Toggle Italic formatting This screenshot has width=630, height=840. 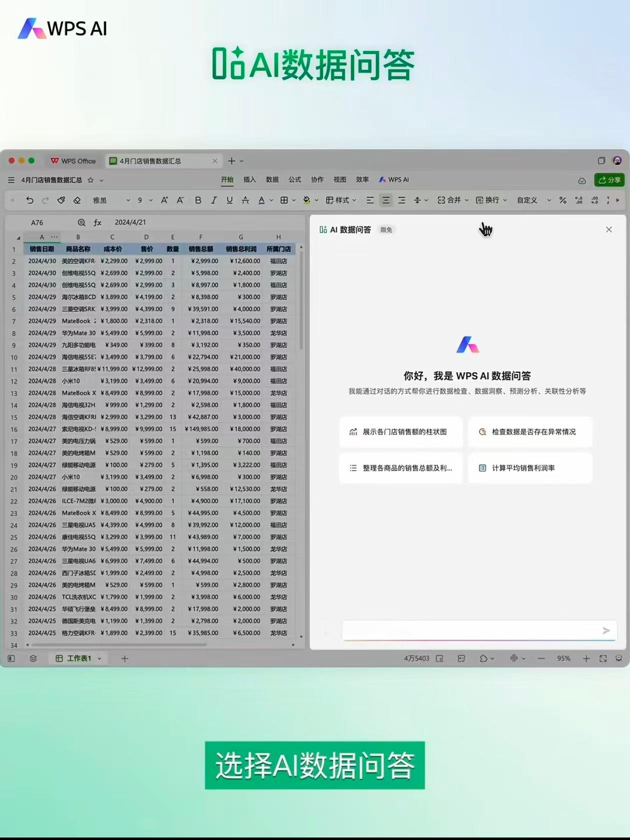click(x=214, y=200)
